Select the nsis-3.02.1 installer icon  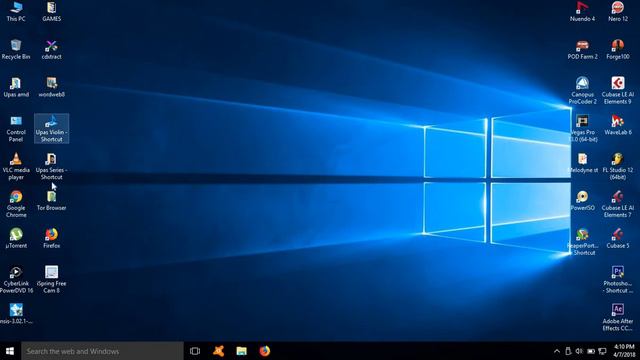tap(16, 314)
